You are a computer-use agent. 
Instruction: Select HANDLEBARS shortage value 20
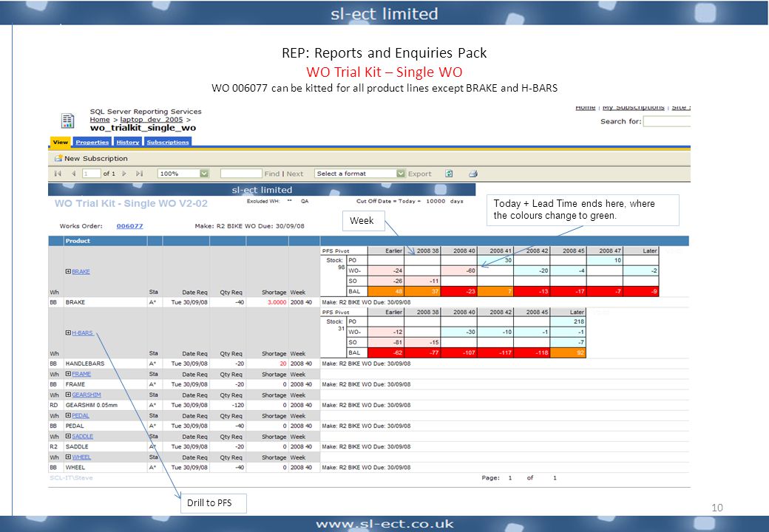283,364
